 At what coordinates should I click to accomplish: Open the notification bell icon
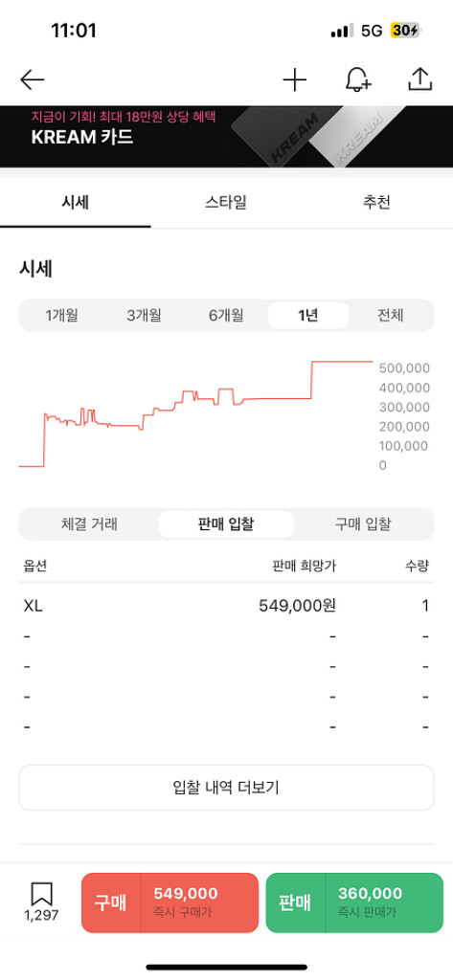pyautogui.click(x=358, y=80)
